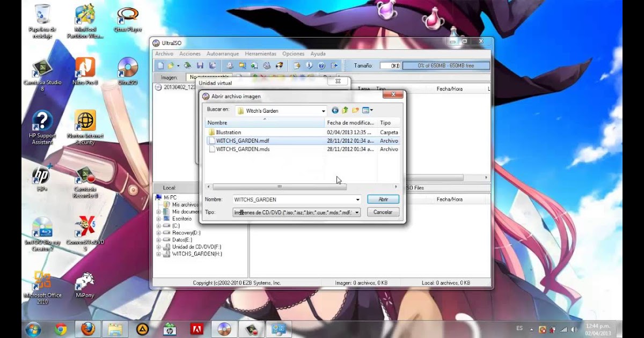Click the Open CD/DVD disc icon in toolbar
644x338 pixels.
187,65
